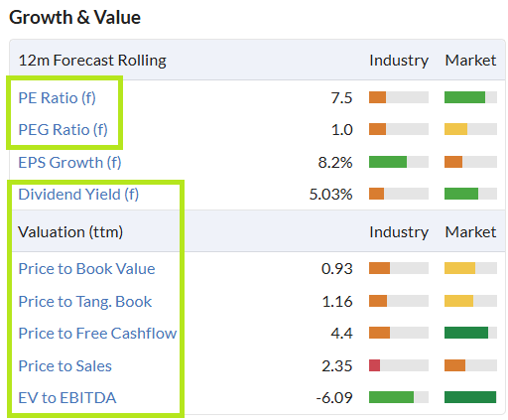Click Industry header in 12m Forecast section

399,61
